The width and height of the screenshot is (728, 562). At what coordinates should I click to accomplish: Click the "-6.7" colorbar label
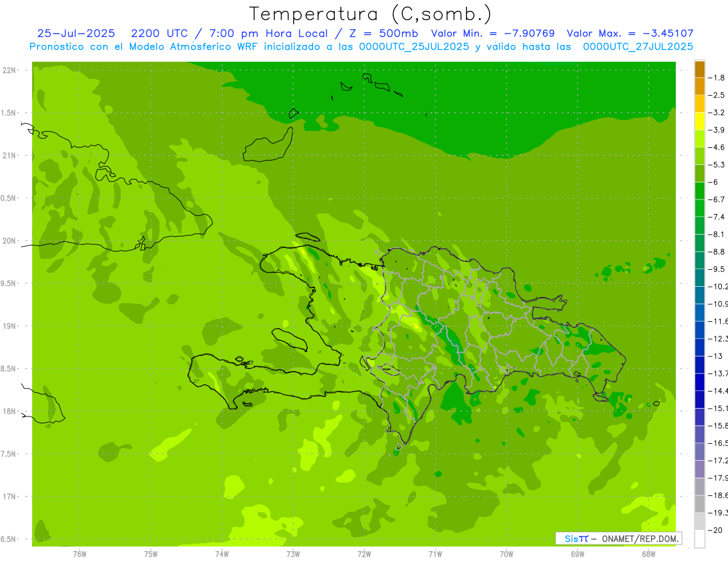click(717, 199)
